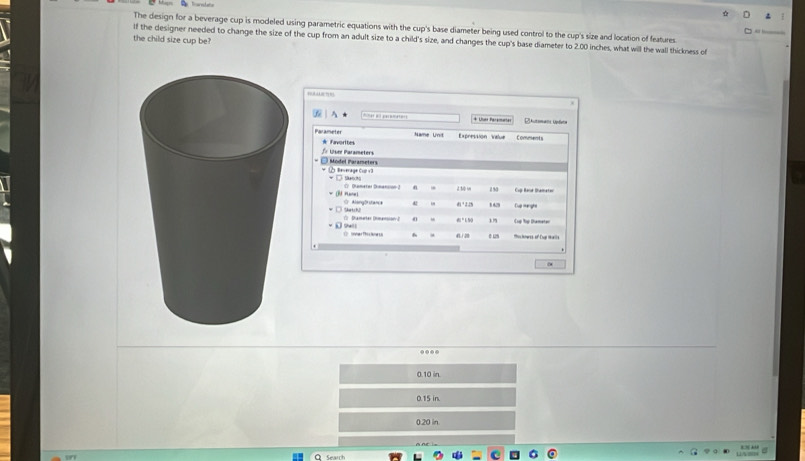This screenshot has height=461, width=805.
Task: Open Google Chrome from the taskbar
Action: point(552,454)
